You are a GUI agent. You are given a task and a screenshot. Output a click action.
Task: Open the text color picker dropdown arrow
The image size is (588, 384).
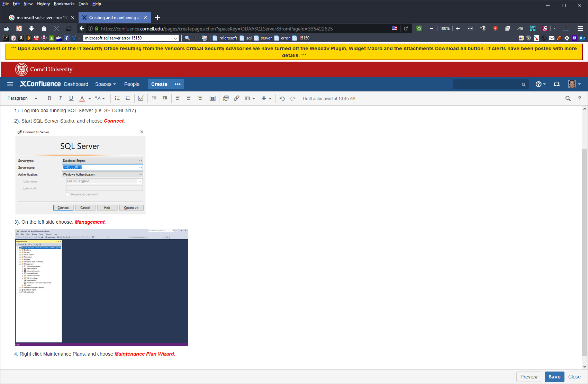(x=90, y=99)
